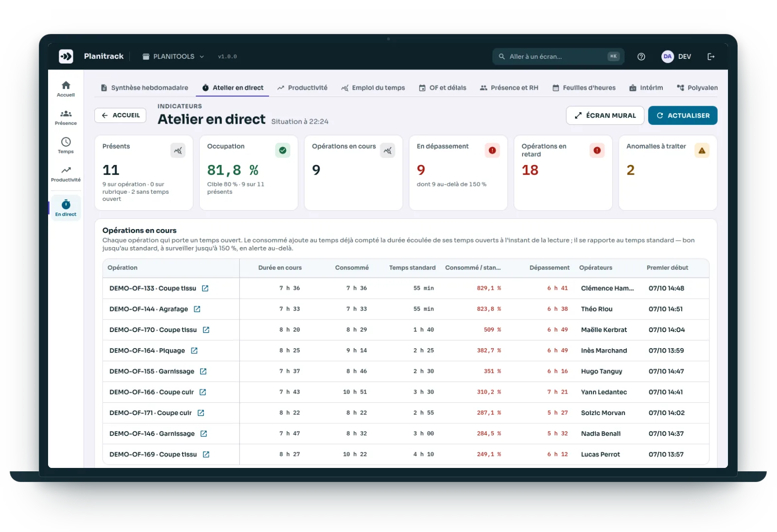The image size is (777, 532).
Task: Click the 'Aller à un écran' search field
Action: (558, 57)
